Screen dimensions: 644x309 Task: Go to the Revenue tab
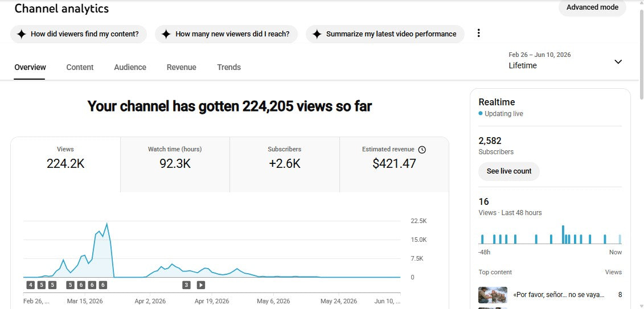pos(181,67)
